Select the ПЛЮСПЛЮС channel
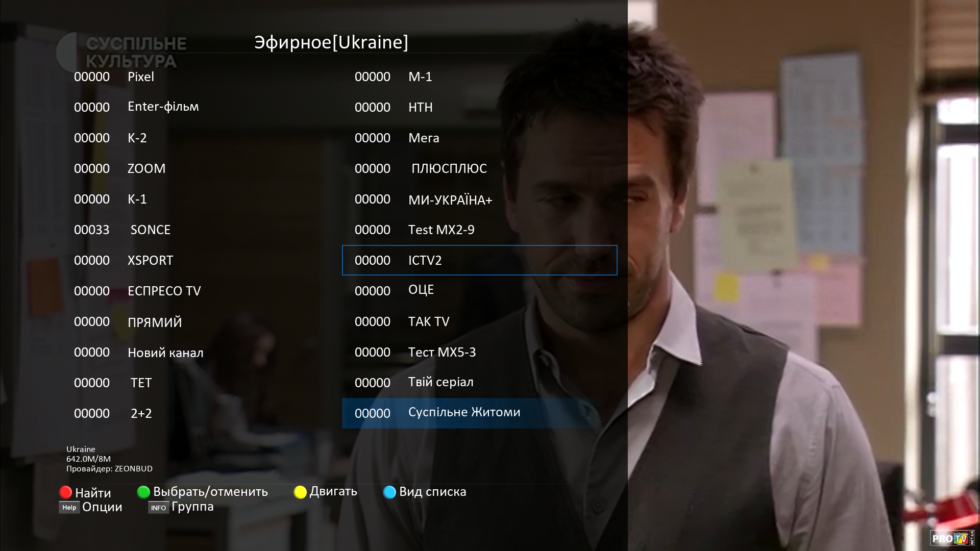This screenshot has width=980, height=551. 449,168
